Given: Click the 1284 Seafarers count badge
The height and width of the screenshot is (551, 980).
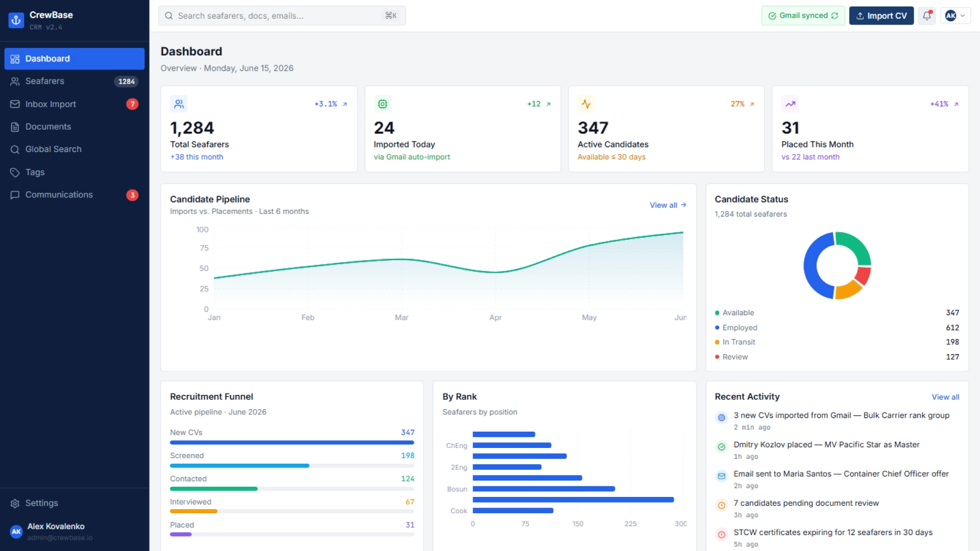Looking at the screenshot, I should 126,81.
